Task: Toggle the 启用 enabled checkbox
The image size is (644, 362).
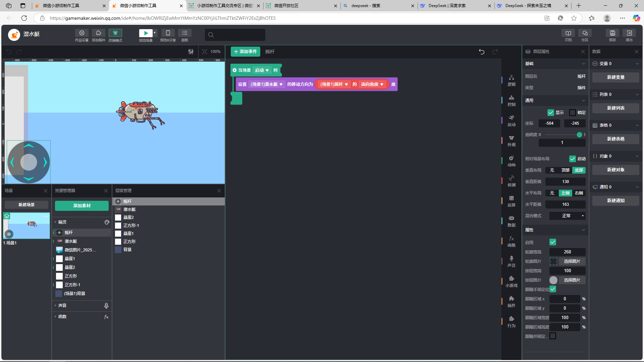Action: point(553,242)
